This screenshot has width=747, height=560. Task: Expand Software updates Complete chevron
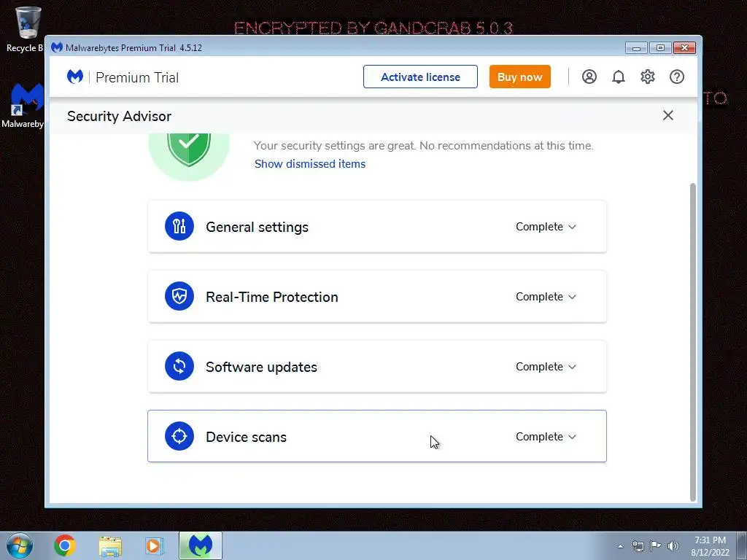(x=572, y=367)
